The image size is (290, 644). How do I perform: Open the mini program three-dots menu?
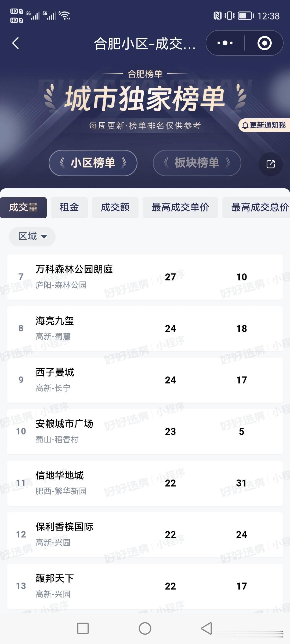225,43
